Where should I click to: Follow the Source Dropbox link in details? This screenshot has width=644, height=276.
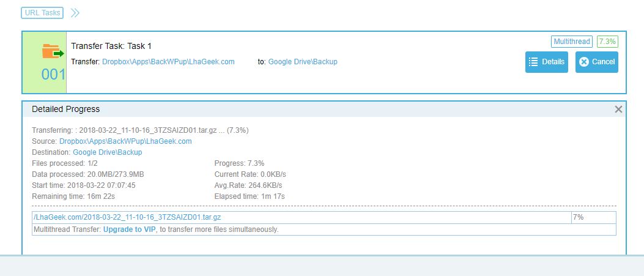click(125, 141)
